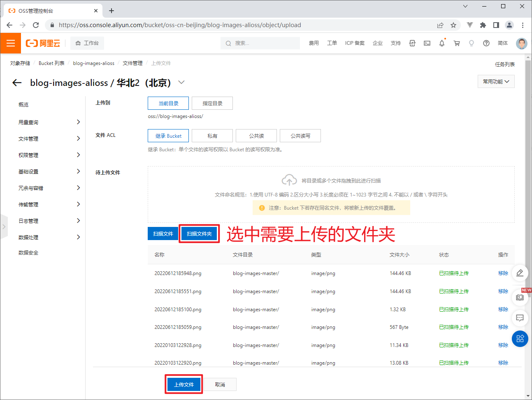Image resolution: width=532 pixels, height=400 pixels.
Task: Open the bucket switcher chevron by 华北2
Action: coord(181,83)
